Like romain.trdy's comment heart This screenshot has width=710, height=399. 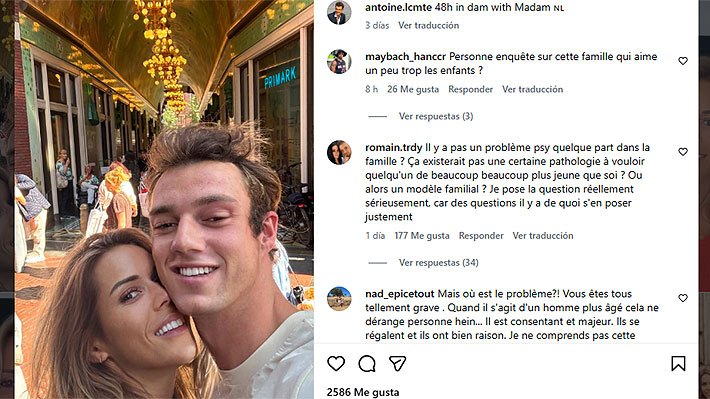[683, 152]
